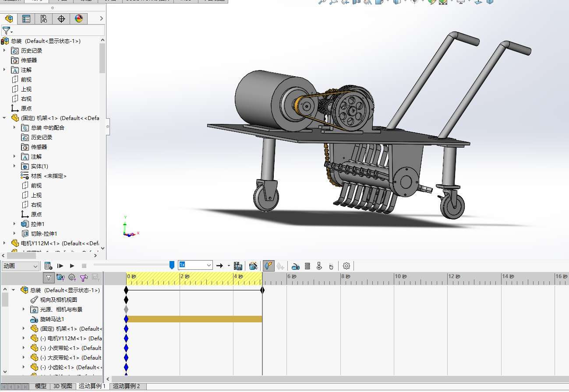Toggle the no-filter funnel button

pos(49,277)
